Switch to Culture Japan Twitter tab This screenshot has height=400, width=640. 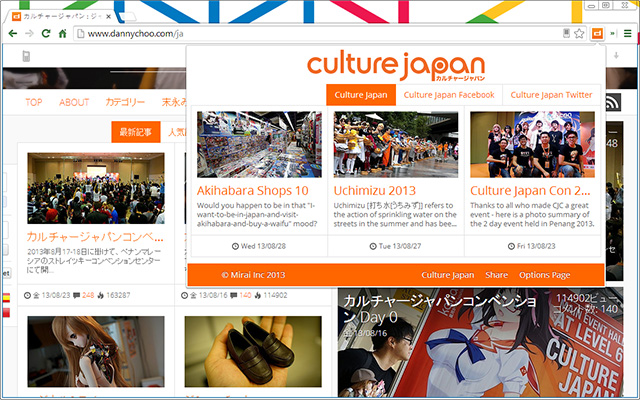click(551, 95)
